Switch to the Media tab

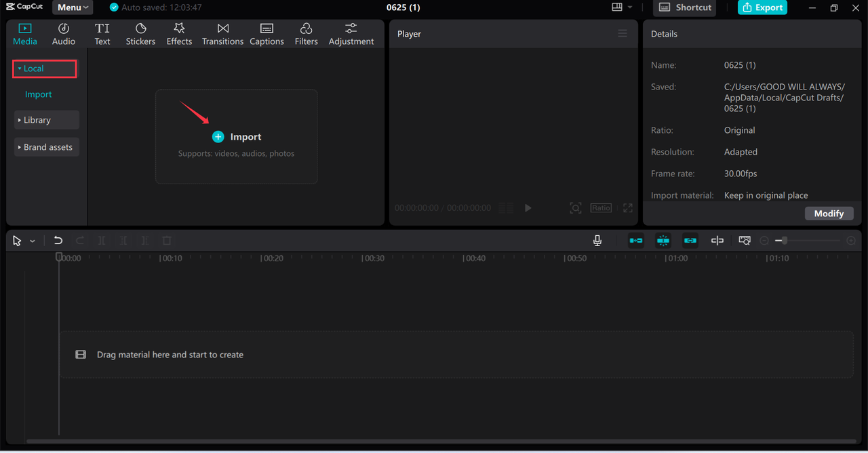[x=25, y=33]
